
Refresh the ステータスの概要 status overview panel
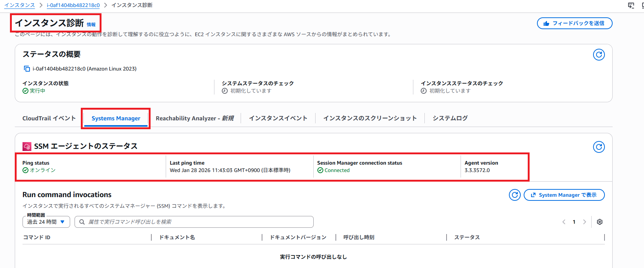click(x=599, y=55)
